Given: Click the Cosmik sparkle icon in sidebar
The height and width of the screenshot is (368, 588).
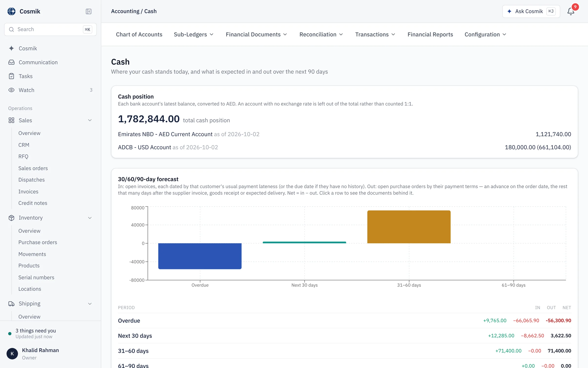Looking at the screenshot, I should (11, 48).
